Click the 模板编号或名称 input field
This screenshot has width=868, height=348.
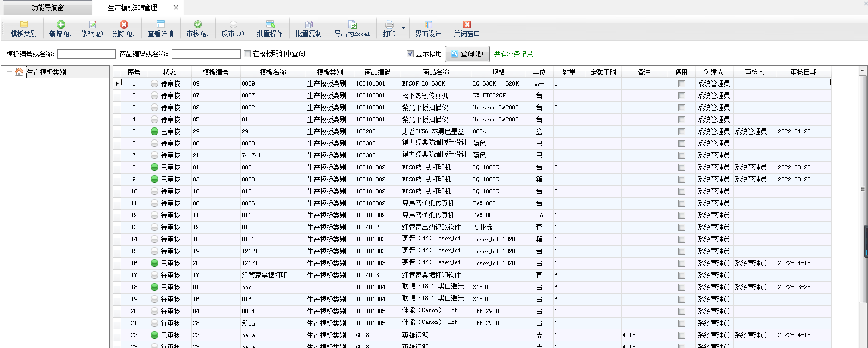[86, 54]
